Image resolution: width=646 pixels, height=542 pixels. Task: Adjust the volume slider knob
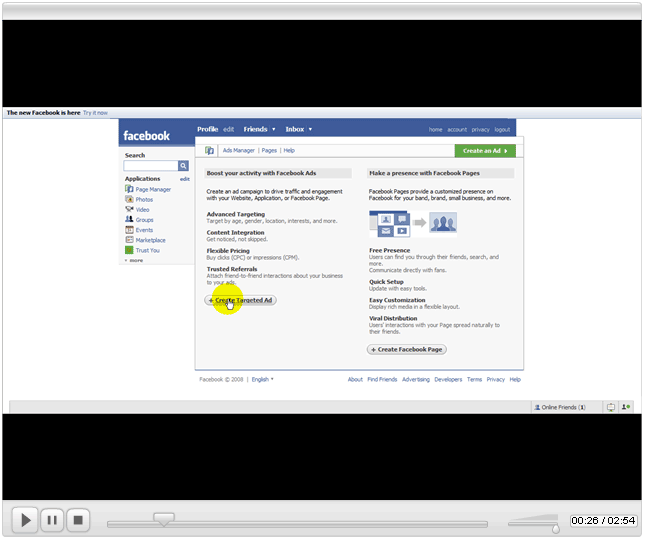pos(558,530)
